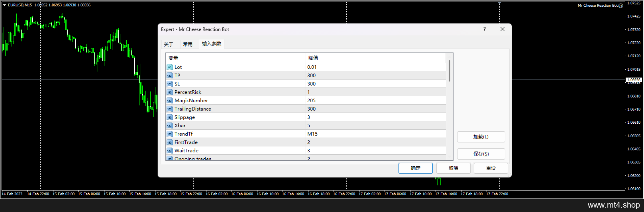Click the 赋值 column header

(376, 58)
